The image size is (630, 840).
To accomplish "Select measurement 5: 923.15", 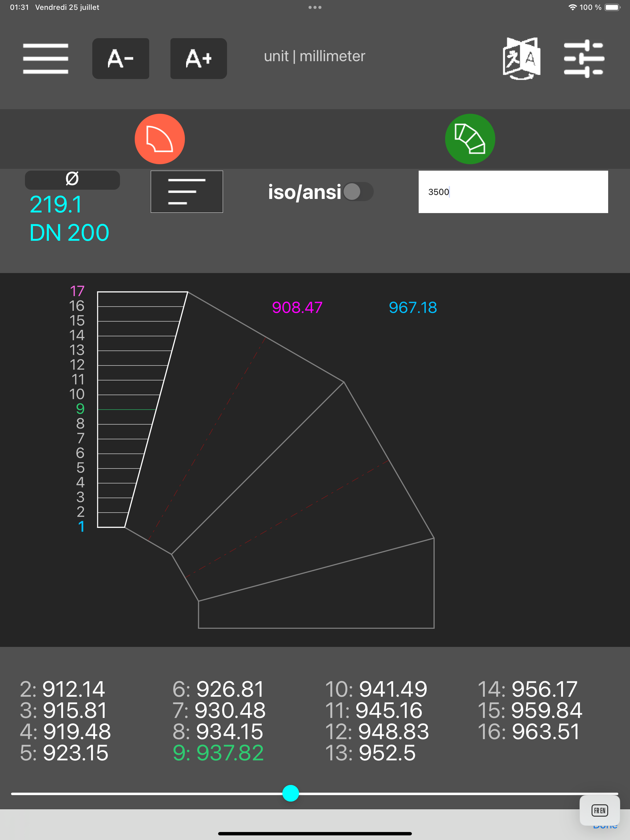I will click(64, 753).
